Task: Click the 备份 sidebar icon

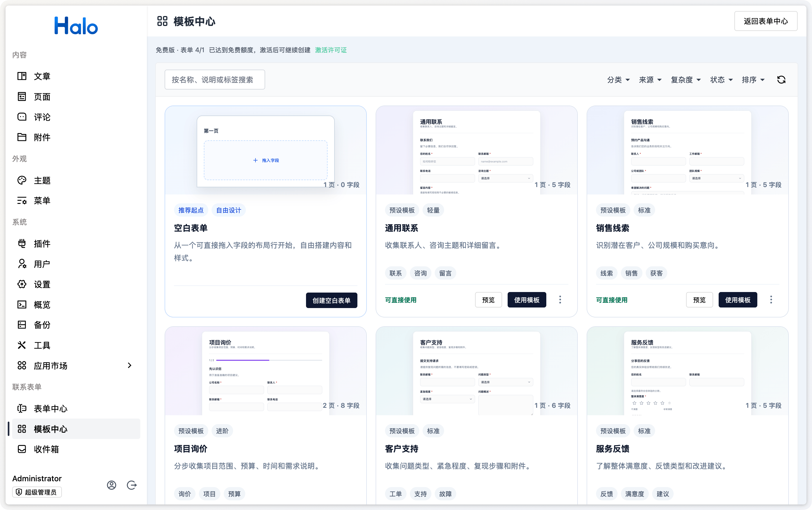Action: pos(22,325)
